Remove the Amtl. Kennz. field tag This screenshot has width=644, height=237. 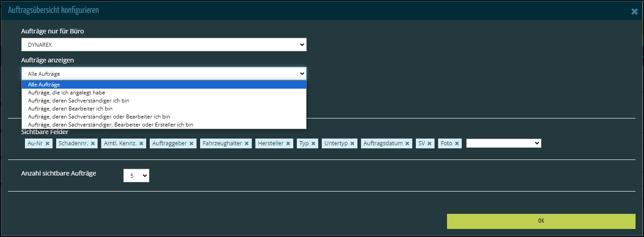[x=141, y=143]
